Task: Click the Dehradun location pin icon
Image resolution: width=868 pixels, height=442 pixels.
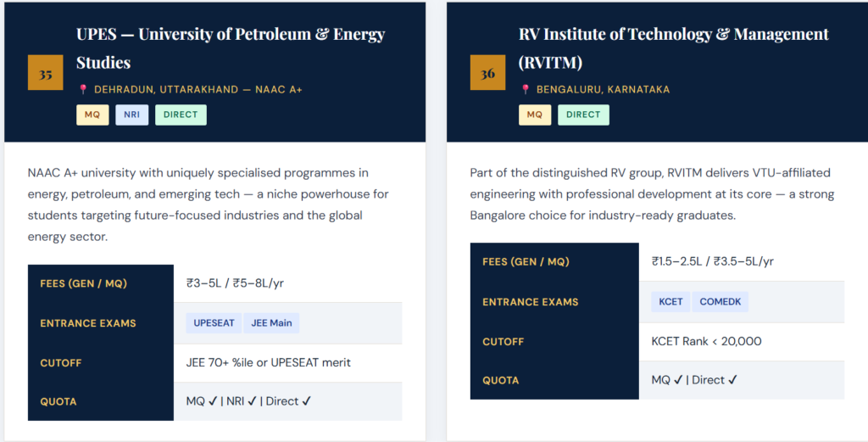Action: coord(83,89)
